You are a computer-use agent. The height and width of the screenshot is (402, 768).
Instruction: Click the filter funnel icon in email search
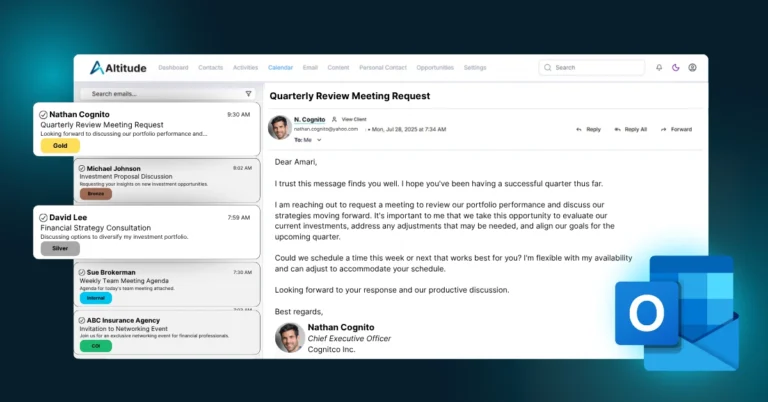[248, 94]
